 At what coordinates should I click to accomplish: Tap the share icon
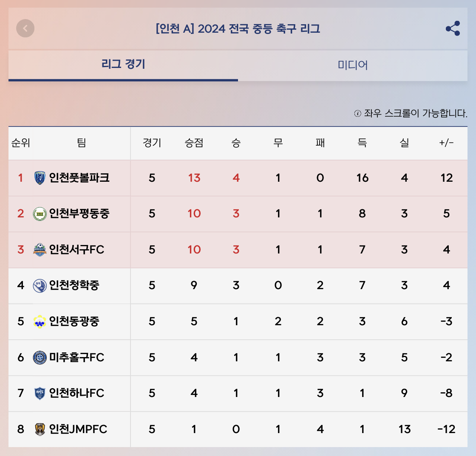[x=453, y=28]
